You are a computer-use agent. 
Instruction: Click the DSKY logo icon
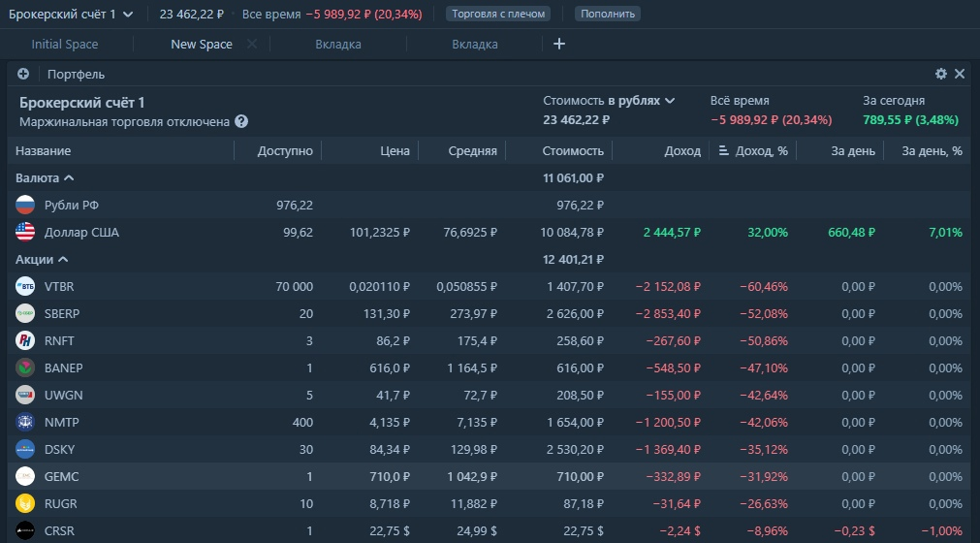click(25, 449)
